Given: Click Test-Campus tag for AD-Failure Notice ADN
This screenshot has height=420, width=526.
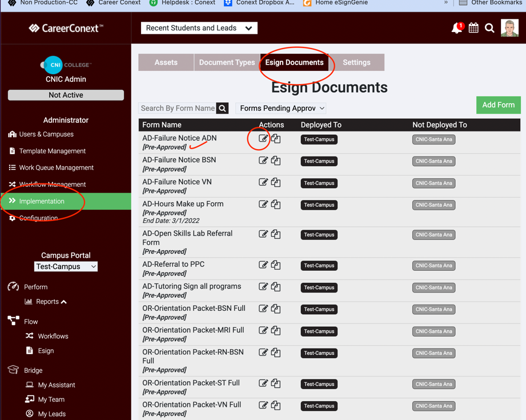Looking at the screenshot, I should (319, 139).
